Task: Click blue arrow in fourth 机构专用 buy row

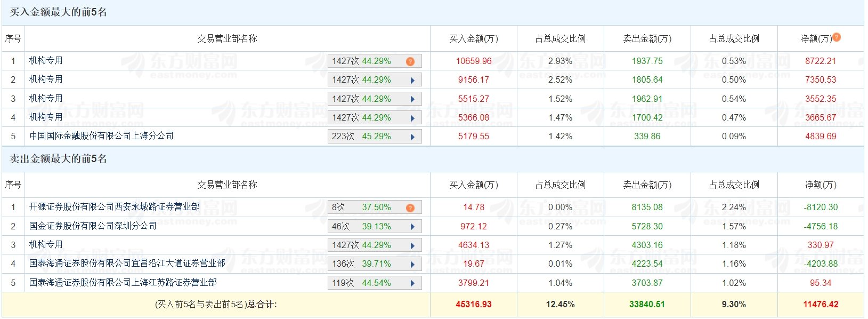Action: 412,118
